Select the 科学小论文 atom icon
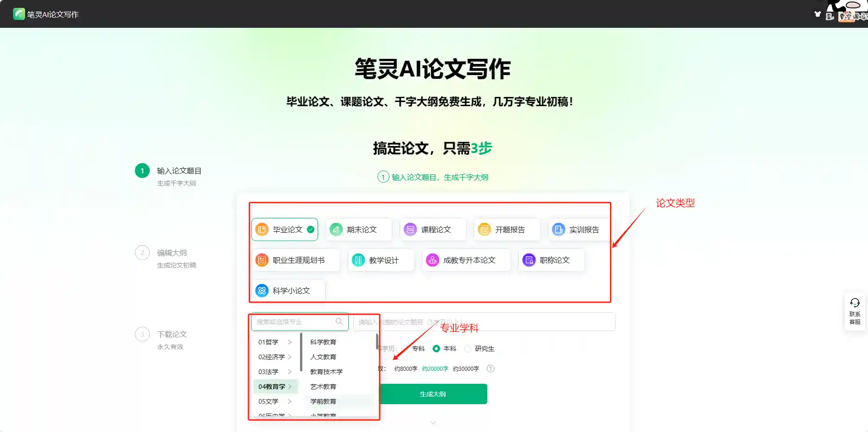 point(262,291)
